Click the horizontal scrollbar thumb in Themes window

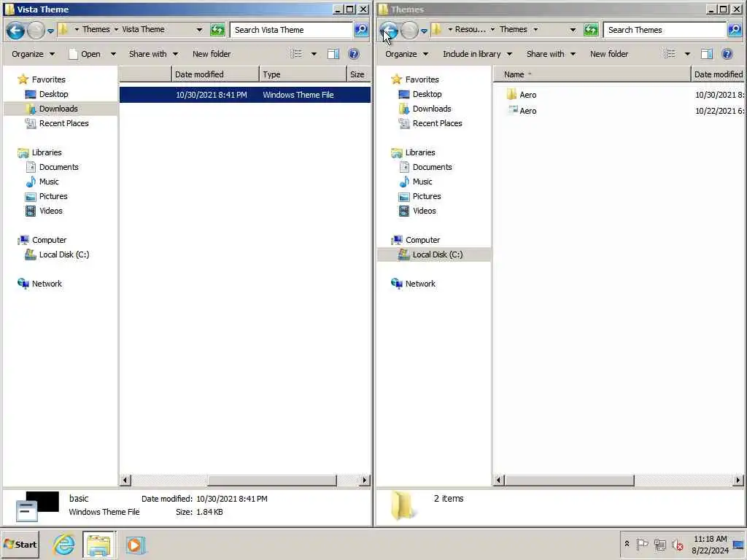pos(569,480)
